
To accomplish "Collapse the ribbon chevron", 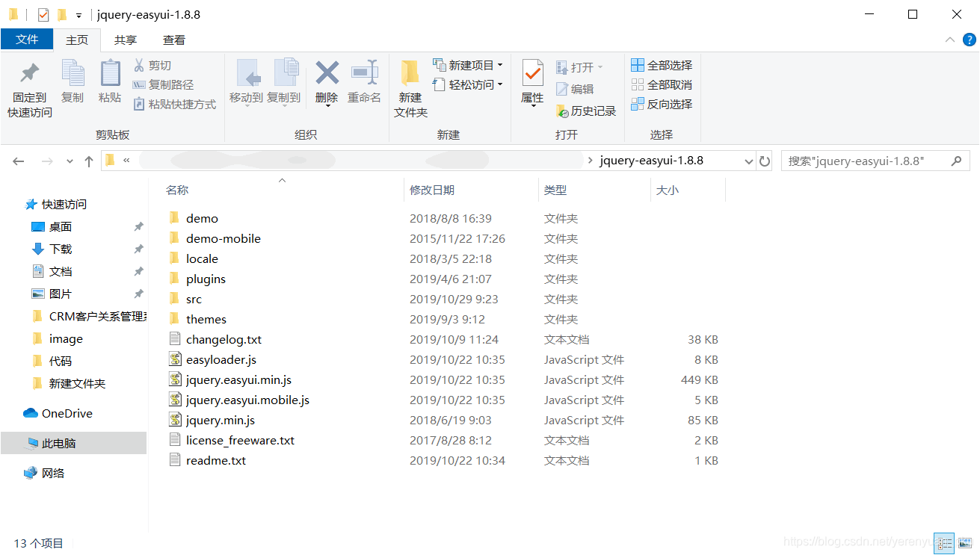I will (x=950, y=40).
